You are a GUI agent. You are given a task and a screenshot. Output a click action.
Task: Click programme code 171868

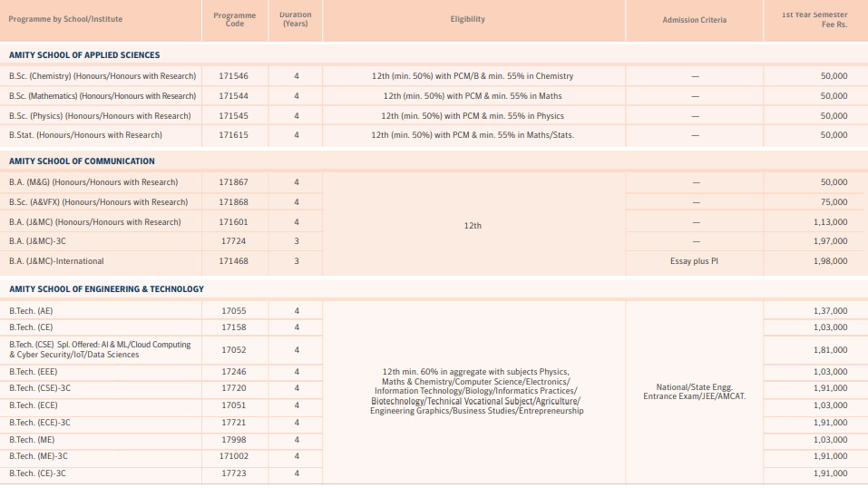[x=234, y=202]
